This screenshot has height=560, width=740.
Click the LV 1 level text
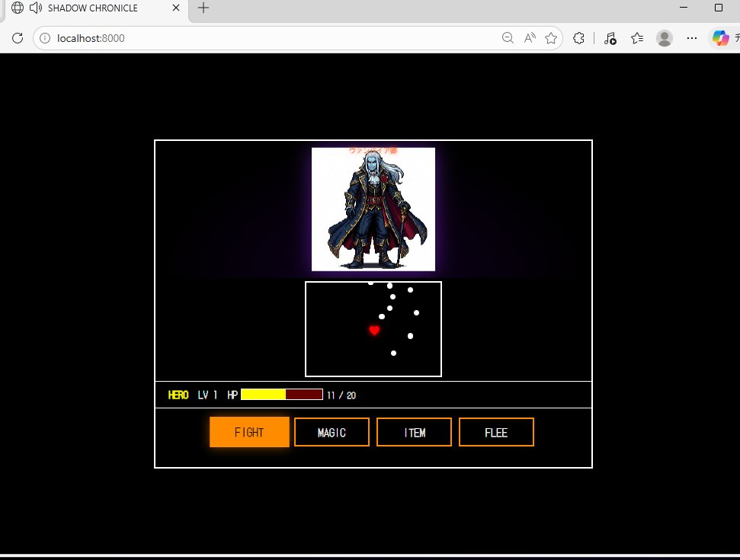[207, 395]
